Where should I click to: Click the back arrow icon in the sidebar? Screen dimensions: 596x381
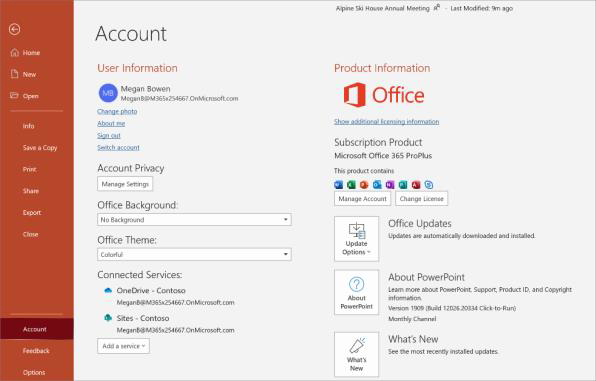[14, 29]
